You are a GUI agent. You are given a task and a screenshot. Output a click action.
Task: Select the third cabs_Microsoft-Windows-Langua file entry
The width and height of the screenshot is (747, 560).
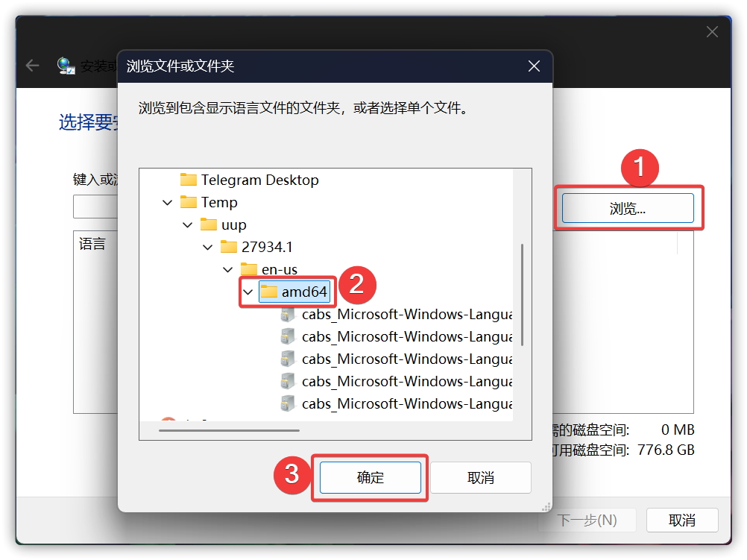[x=407, y=359]
